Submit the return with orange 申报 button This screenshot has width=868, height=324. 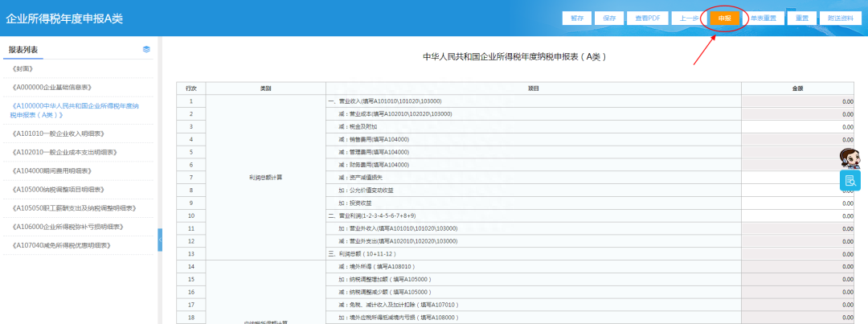(725, 18)
